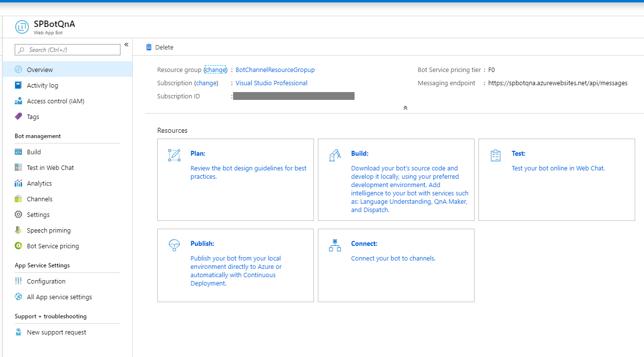Go to Channels in Bot management
Viewport: 644px width, 357px height.
[67, 199]
